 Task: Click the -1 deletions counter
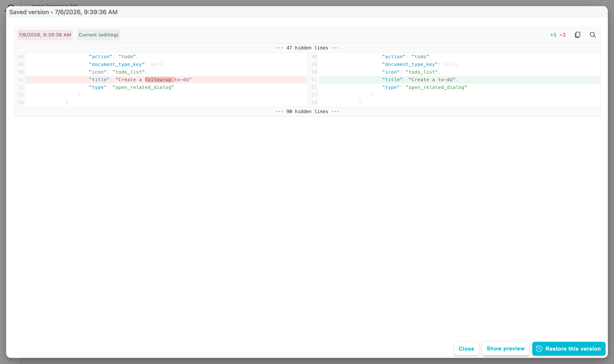coord(563,35)
